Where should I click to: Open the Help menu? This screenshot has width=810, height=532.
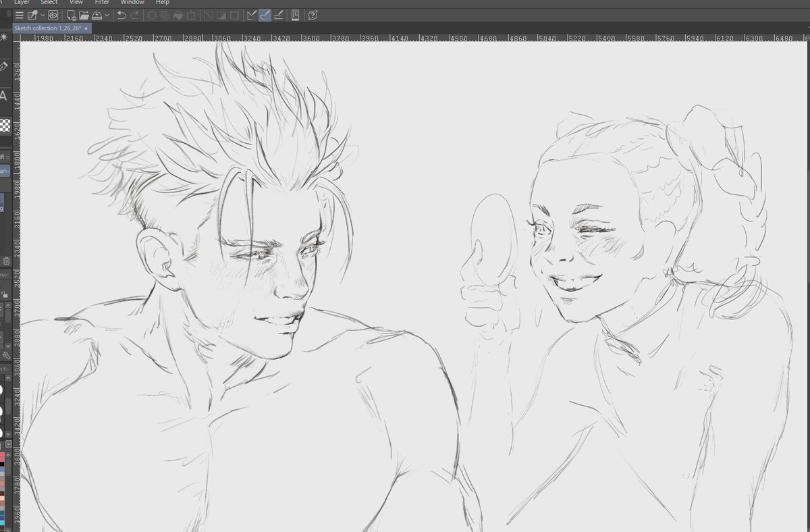[x=163, y=3]
